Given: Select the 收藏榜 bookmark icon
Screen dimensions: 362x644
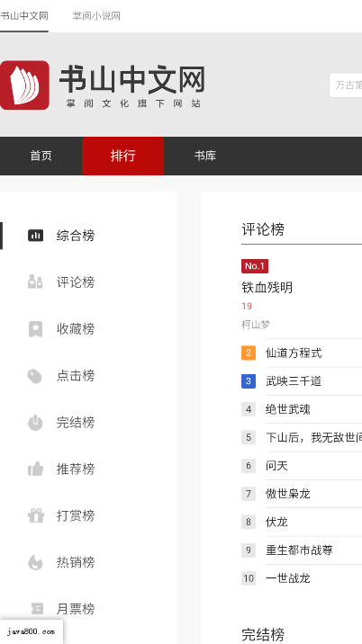Looking at the screenshot, I should coord(35,329).
